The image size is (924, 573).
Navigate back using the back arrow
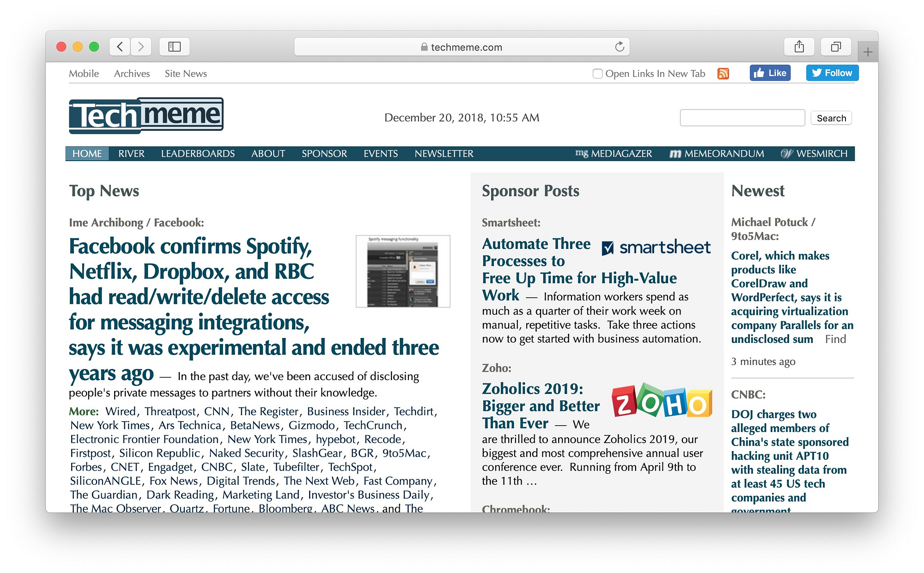119,46
